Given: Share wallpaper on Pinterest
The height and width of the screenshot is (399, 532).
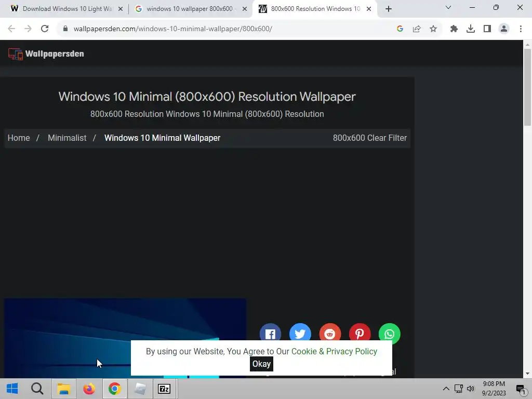Looking at the screenshot, I should tap(360, 332).
